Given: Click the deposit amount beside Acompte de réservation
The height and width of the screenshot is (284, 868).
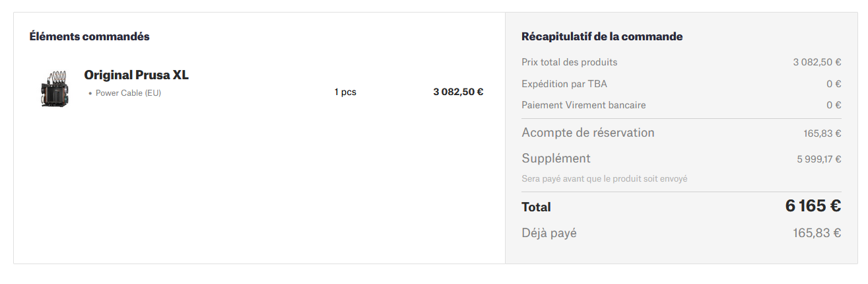Looking at the screenshot, I should 822,133.
